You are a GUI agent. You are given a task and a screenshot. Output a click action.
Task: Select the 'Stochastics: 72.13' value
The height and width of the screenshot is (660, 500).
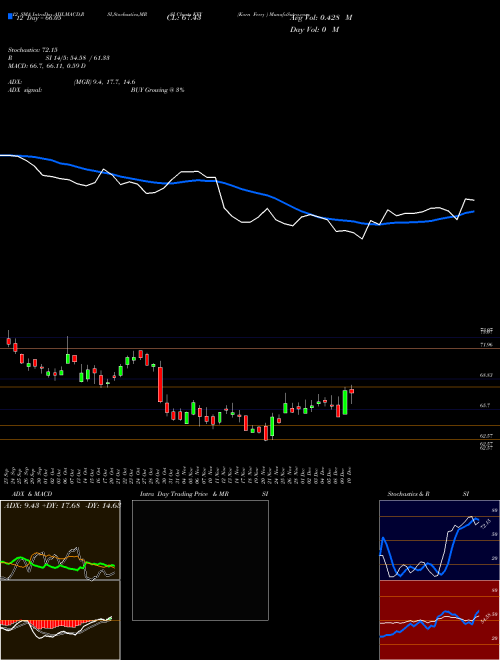coord(32,50)
